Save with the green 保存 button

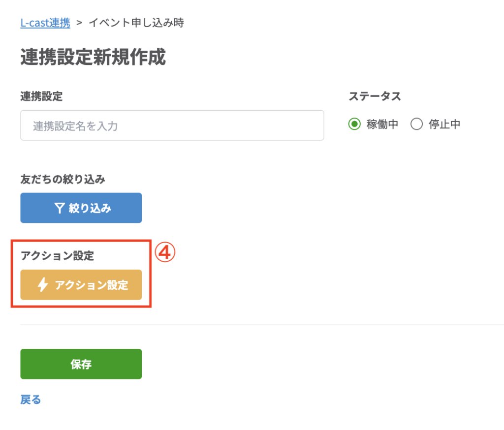coord(81,364)
